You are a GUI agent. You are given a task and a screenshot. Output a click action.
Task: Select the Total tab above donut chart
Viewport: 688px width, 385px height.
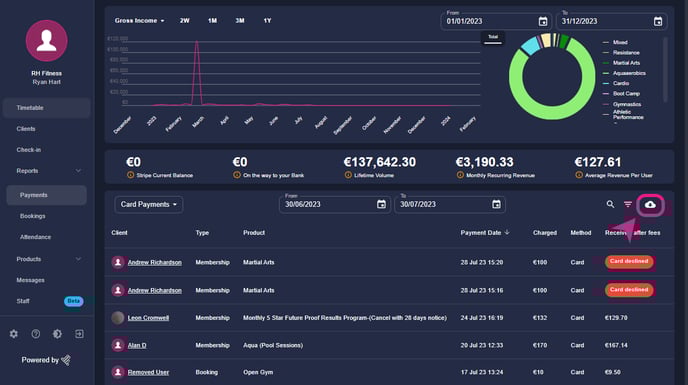(x=493, y=37)
